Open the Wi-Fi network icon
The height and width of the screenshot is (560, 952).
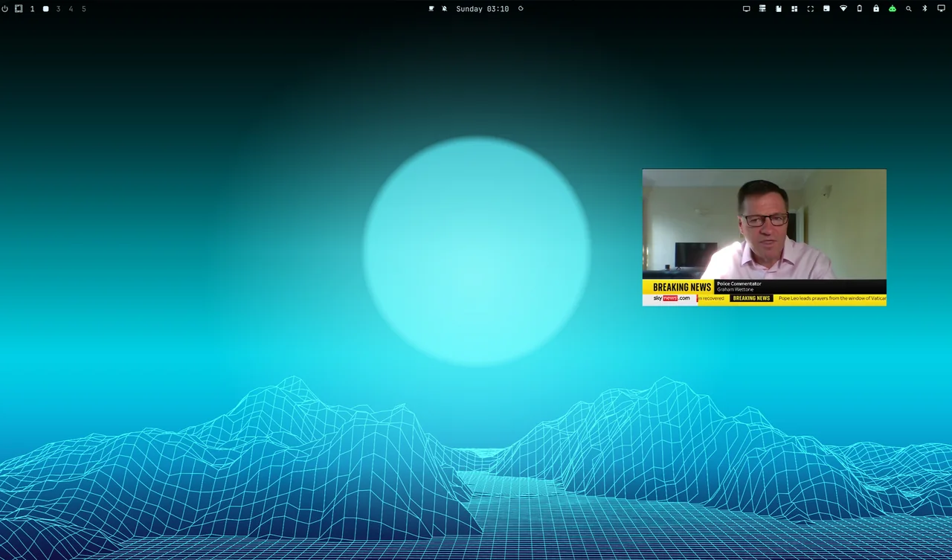(843, 9)
